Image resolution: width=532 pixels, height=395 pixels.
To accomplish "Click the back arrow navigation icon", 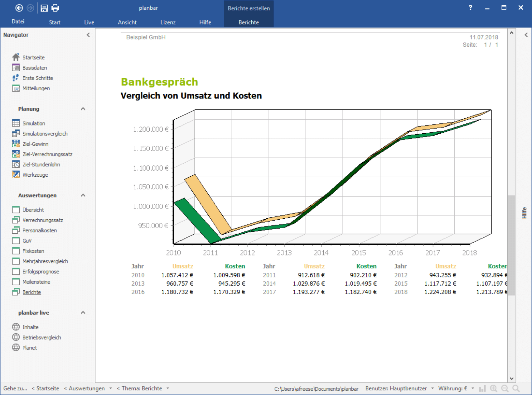I will [19, 8].
